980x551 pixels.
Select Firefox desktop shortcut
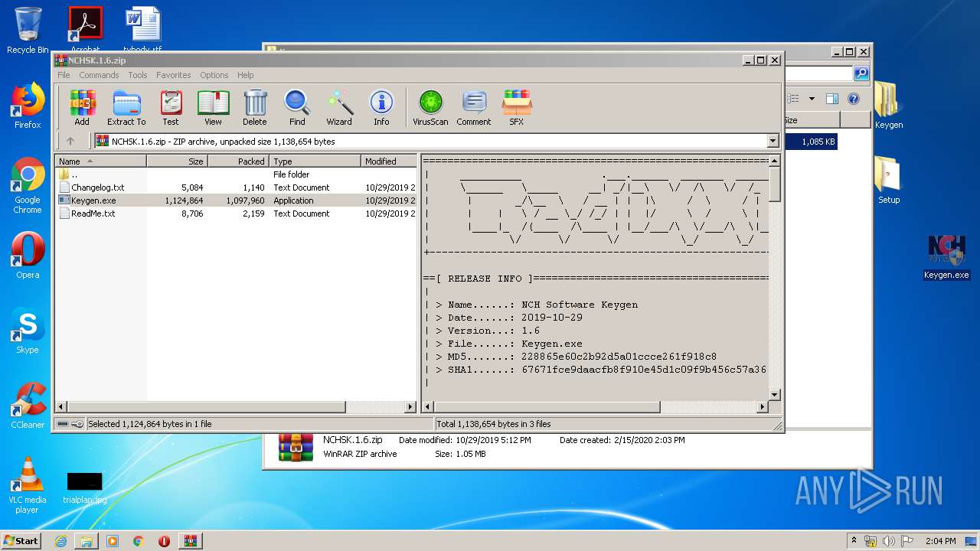coord(28,106)
